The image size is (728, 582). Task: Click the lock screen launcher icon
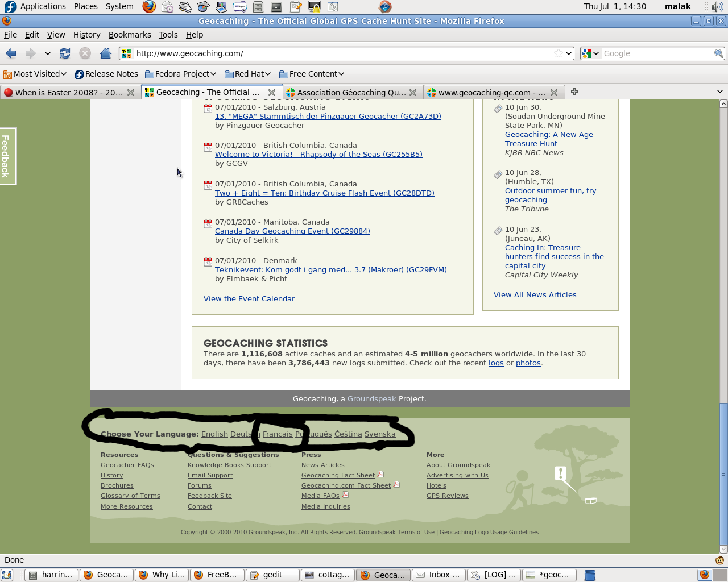[315, 7]
